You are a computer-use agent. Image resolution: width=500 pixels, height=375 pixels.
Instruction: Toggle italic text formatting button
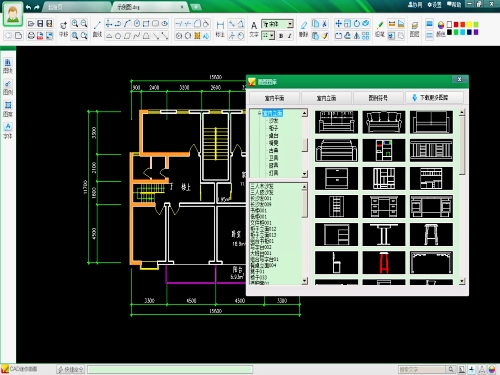(x=290, y=36)
